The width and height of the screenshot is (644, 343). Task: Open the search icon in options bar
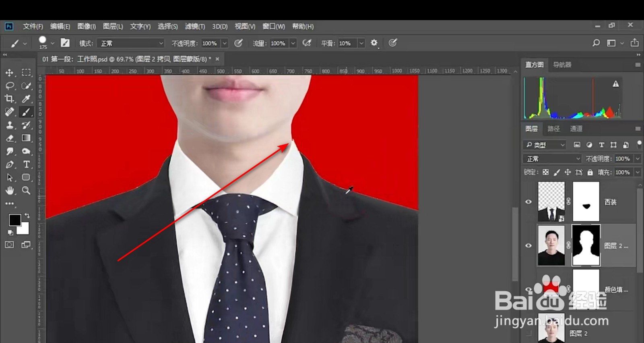click(x=596, y=43)
